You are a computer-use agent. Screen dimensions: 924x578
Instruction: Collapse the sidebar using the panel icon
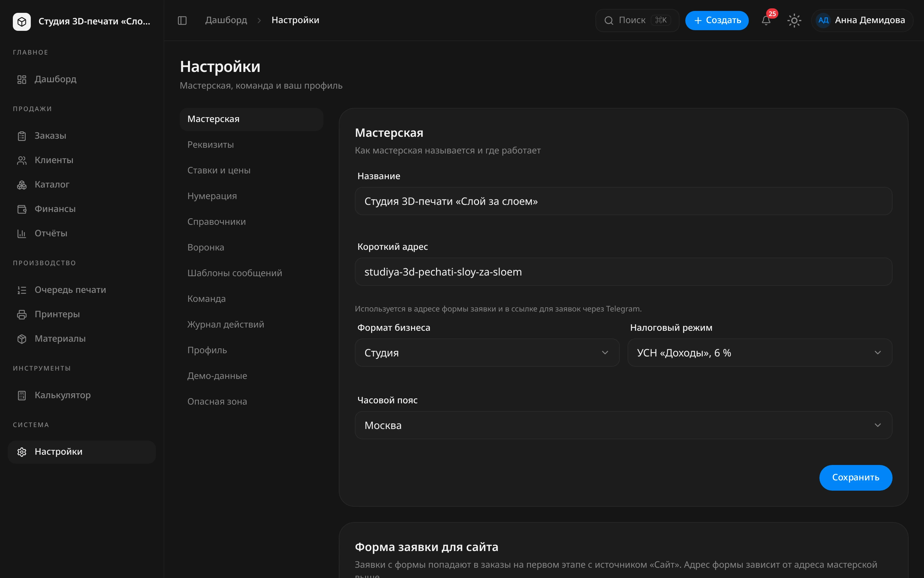tap(182, 21)
